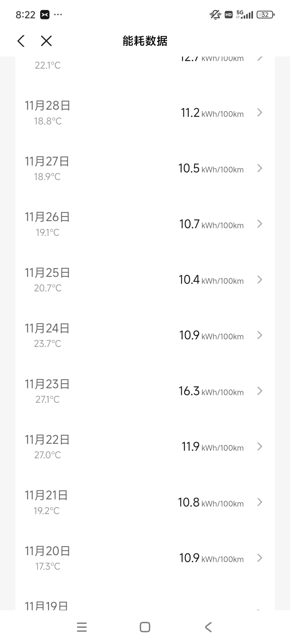This screenshot has height=644, width=290.
Task: Tap the HD call status icon
Action: (x=228, y=15)
